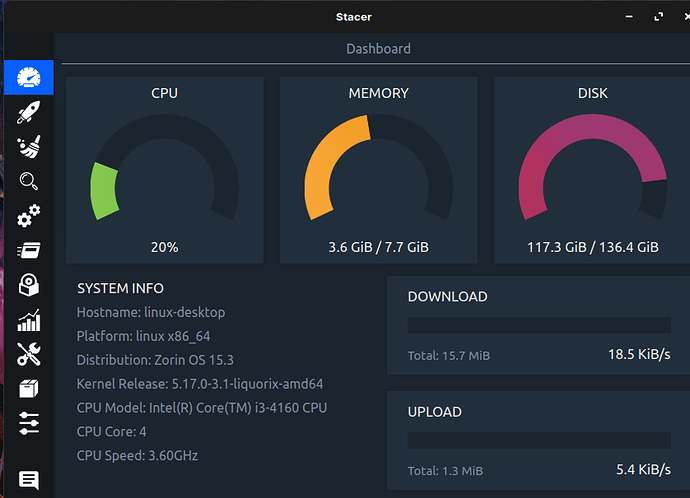This screenshot has height=498, width=690.
Task: Open Processes window icon in sidebar
Action: coord(29,250)
